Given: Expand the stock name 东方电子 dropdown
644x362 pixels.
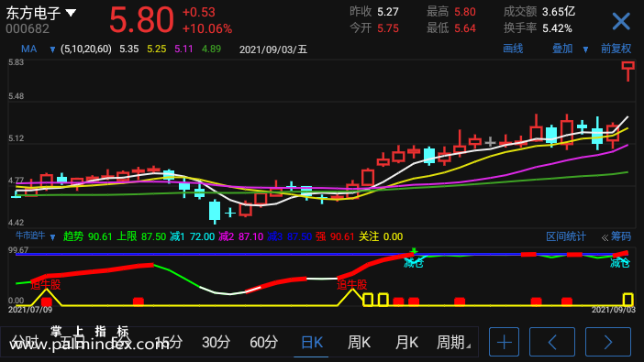Looking at the screenshot, I should 71,13.
